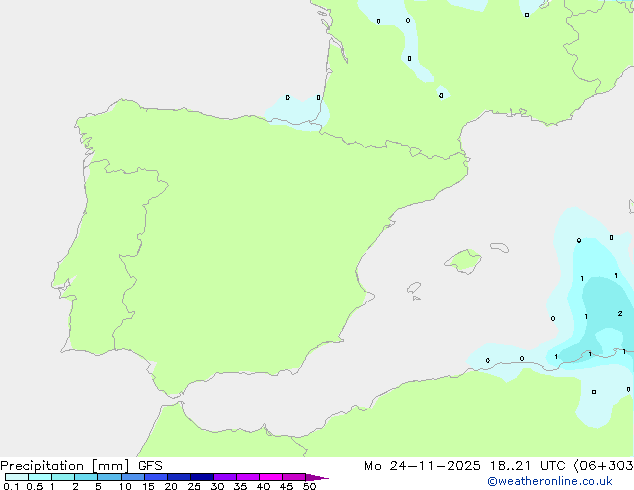Click the Precipitation [mm] legend title
This screenshot has height=490, width=634.
point(66,466)
